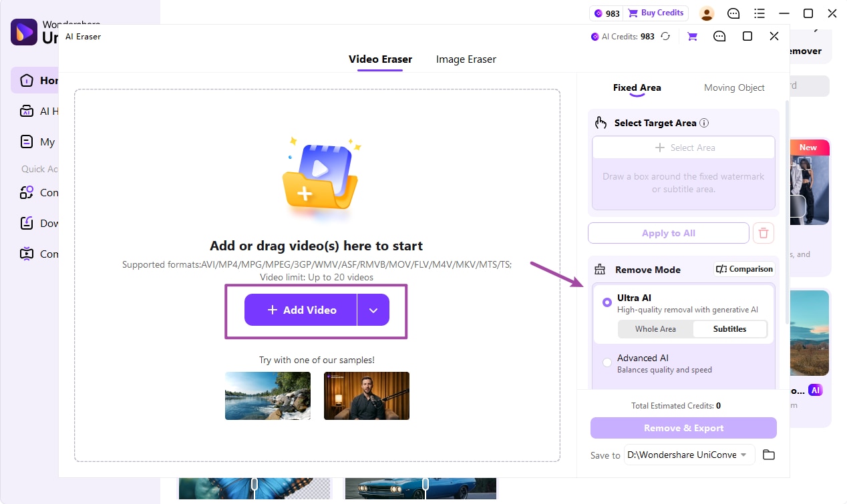Click the Downloader icon in the sidebar
Viewport: 847px width, 504px height.
click(x=26, y=223)
